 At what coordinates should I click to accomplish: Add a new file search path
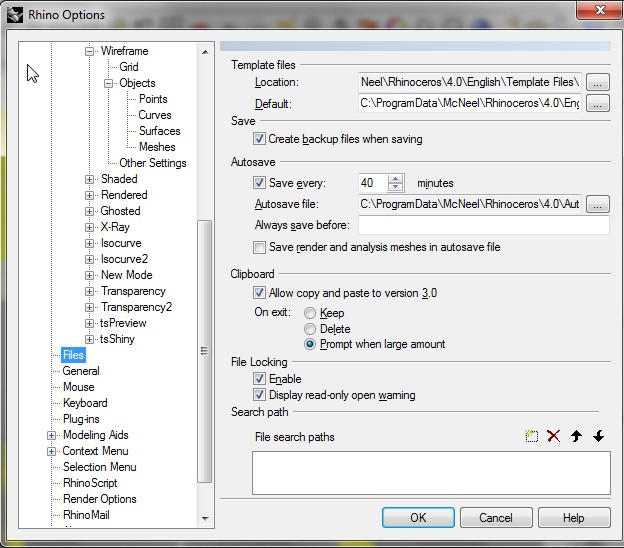click(531, 436)
